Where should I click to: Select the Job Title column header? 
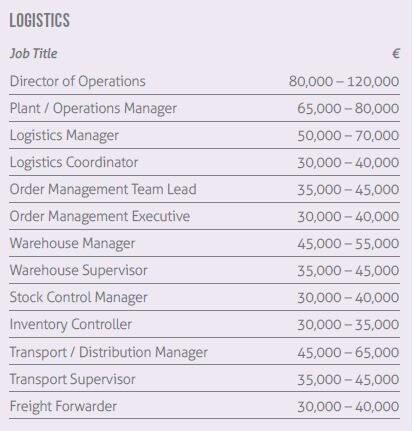[x=33, y=54]
